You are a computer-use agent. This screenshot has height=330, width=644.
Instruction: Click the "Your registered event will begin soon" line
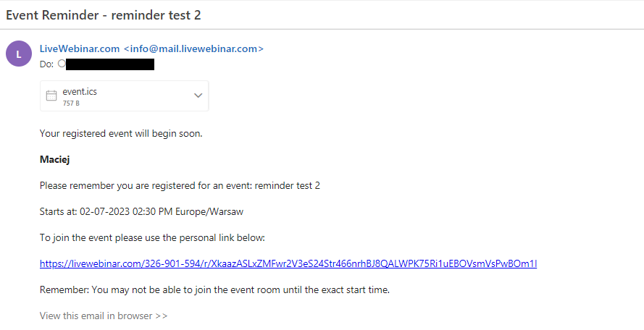121,133
